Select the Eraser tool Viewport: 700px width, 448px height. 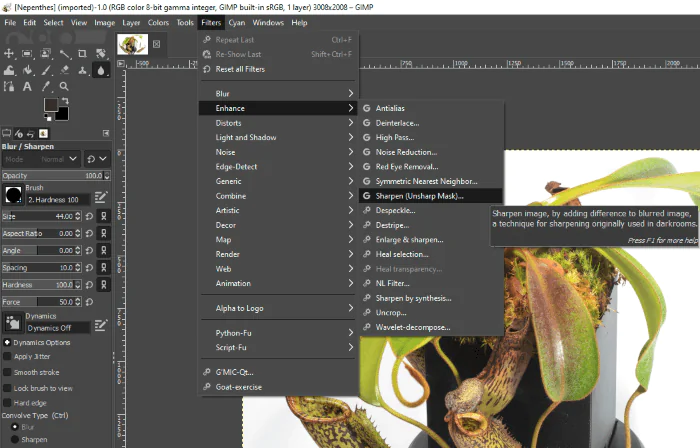[64, 70]
